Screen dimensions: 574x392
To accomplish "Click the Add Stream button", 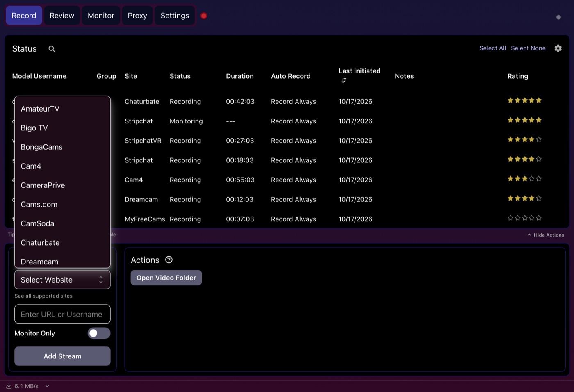I will 62,356.
